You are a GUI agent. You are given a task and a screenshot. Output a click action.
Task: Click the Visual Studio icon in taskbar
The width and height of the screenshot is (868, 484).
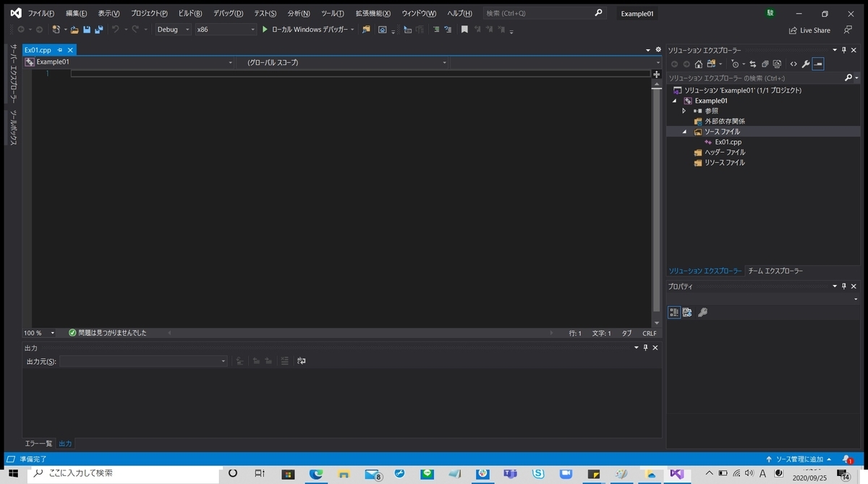click(677, 474)
